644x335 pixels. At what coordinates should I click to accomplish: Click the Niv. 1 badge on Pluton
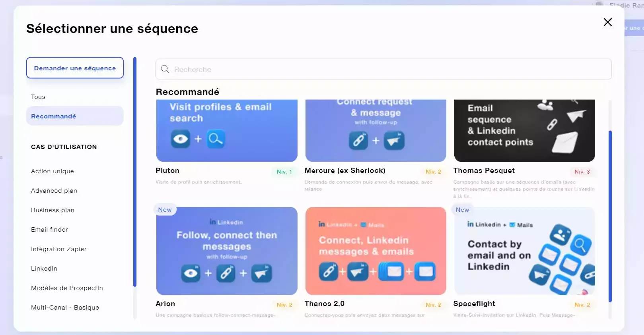point(284,172)
